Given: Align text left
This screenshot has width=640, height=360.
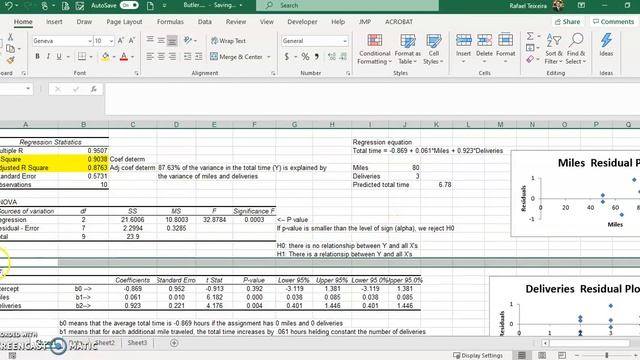Looking at the screenshot, I should click(150, 56).
